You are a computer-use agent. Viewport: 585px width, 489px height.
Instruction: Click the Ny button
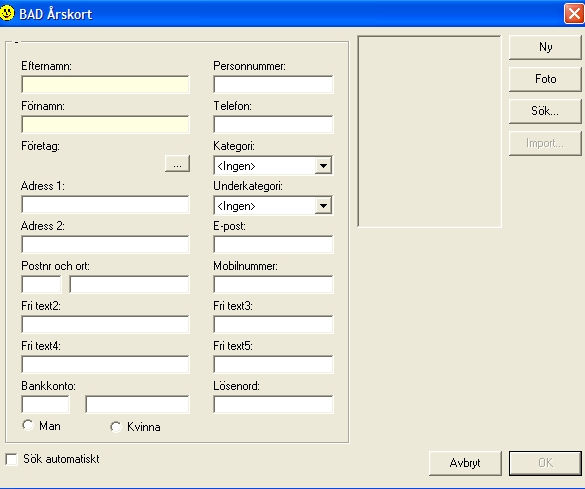[545, 47]
